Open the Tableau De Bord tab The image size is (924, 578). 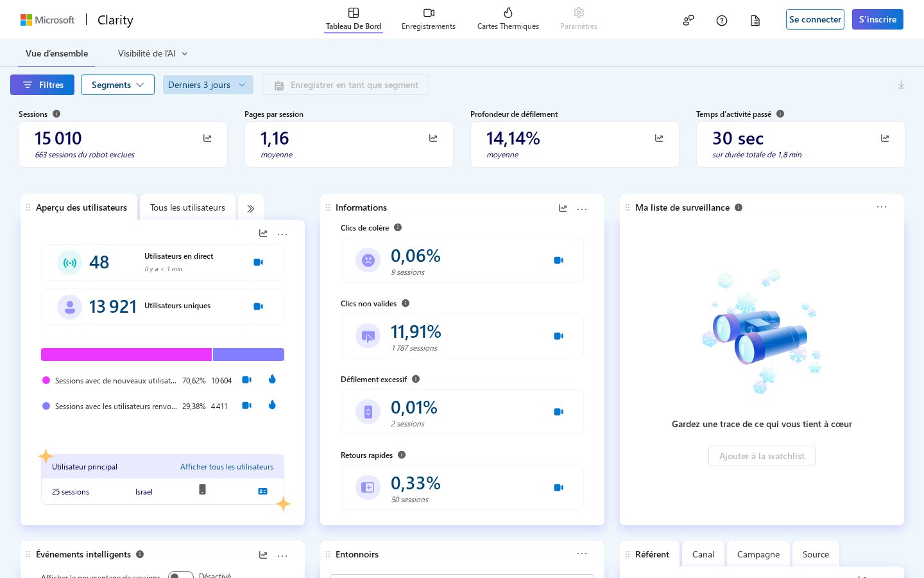[354, 19]
